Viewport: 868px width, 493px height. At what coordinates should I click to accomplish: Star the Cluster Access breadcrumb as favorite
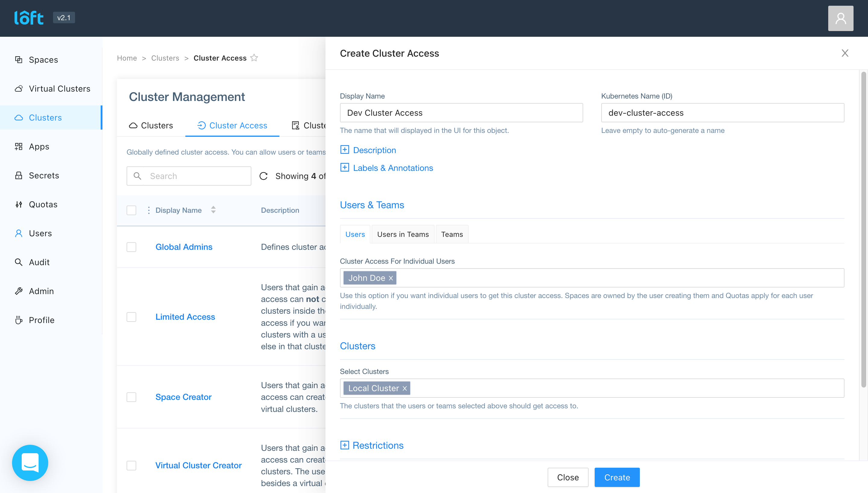[x=254, y=58]
